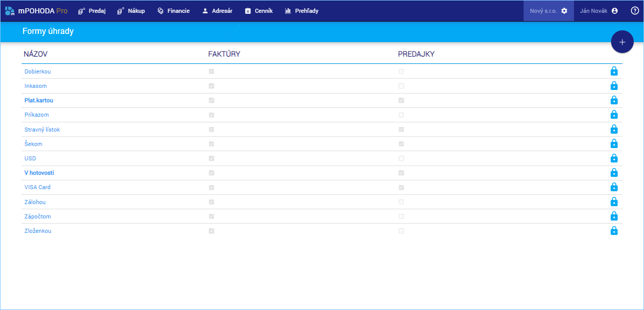Open the Prehľady menu
The width and height of the screenshot is (644, 310).
pyautogui.click(x=301, y=11)
